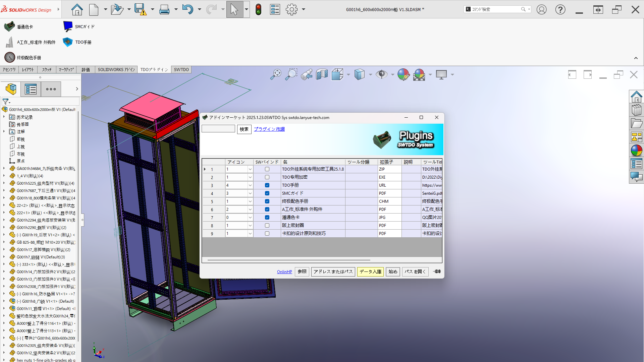Switch to the PropertyManager tab icon

click(31, 89)
